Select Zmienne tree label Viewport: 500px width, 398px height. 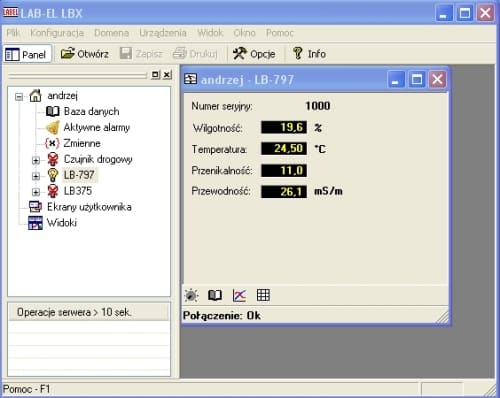click(82, 143)
